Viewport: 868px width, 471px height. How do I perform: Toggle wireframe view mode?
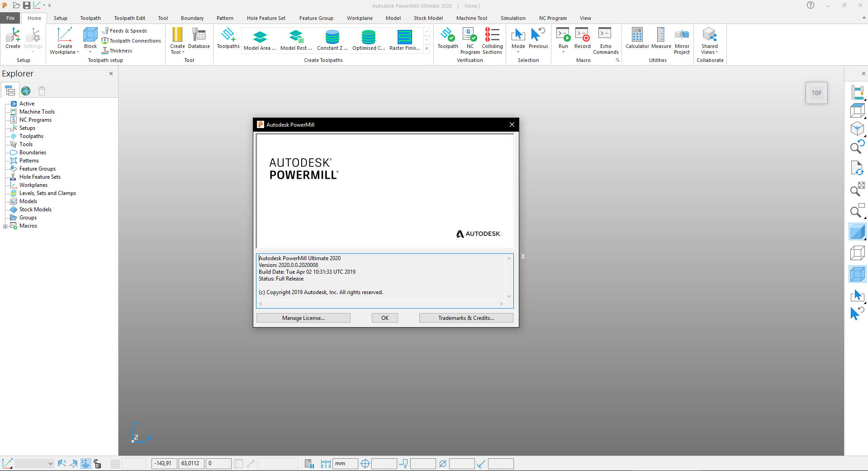(x=857, y=253)
